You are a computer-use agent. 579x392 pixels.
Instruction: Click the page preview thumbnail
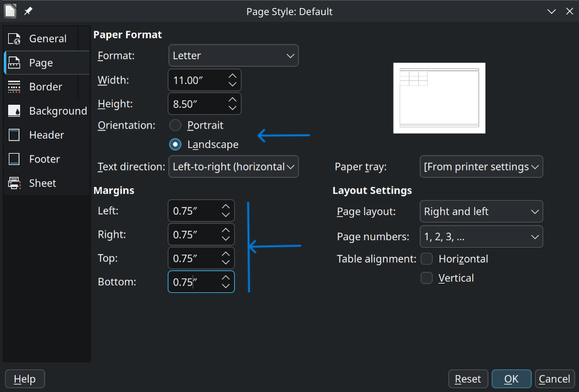[x=439, y=98]
